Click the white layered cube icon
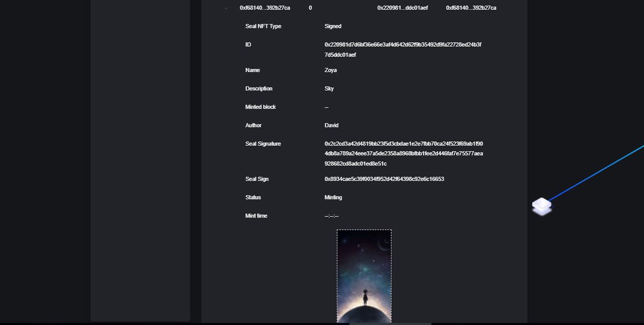Screen dimensions: 644x325 [542, 206]
